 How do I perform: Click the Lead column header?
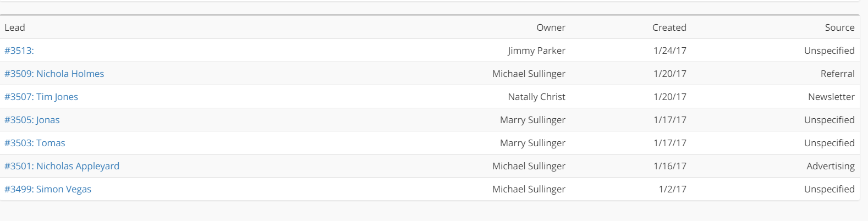coord(15,27)
